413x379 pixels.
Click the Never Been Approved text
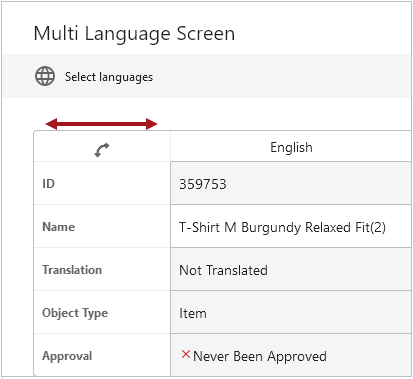260,356
